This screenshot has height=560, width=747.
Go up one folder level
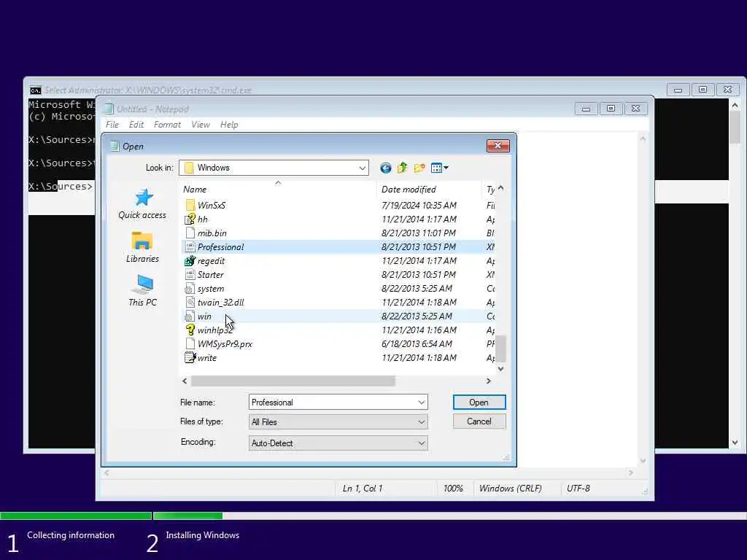coord(402,168)
